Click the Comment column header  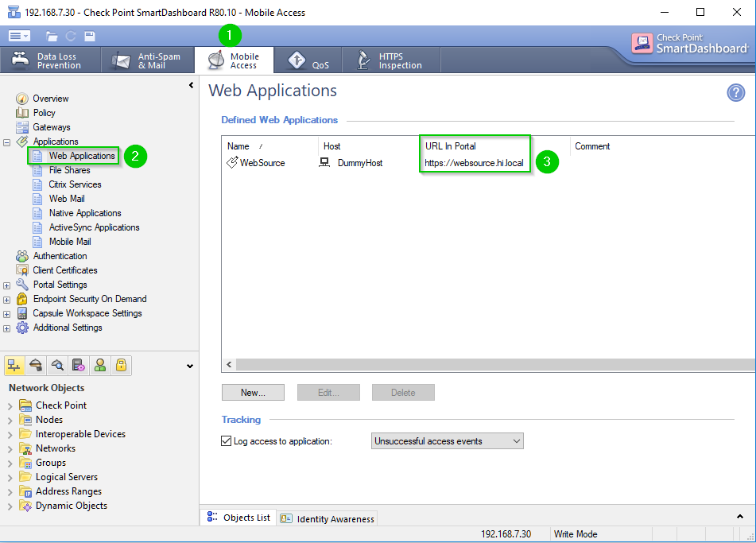(x=592, y=146)
